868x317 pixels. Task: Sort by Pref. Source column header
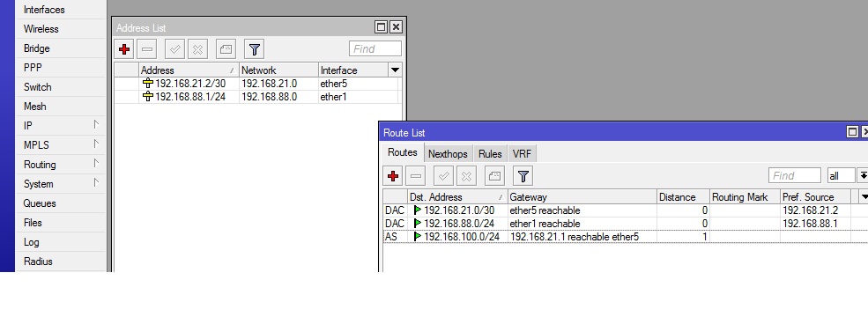[815, 197]
